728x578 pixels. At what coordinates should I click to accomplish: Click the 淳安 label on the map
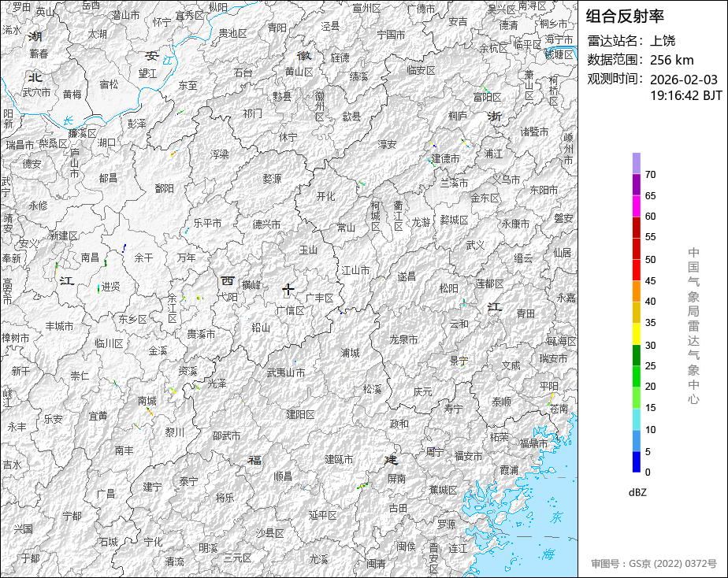pyautogui.click(x=387, y=144)
